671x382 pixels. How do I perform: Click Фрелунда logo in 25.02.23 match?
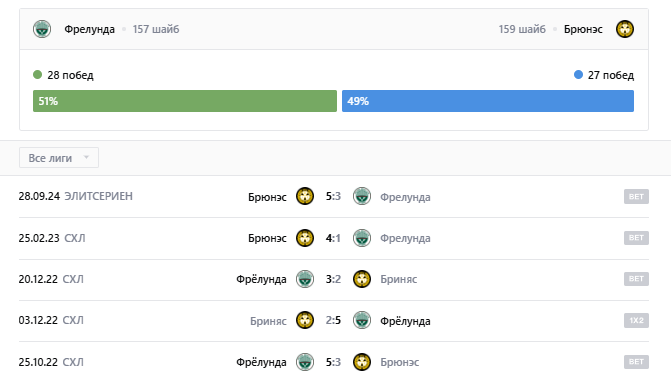tap(362, 238)
